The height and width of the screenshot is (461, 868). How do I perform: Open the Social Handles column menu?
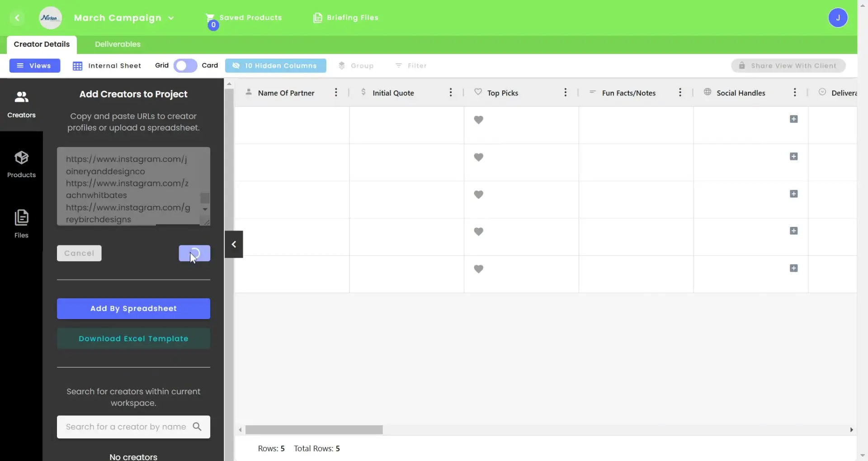pos(796,92)
